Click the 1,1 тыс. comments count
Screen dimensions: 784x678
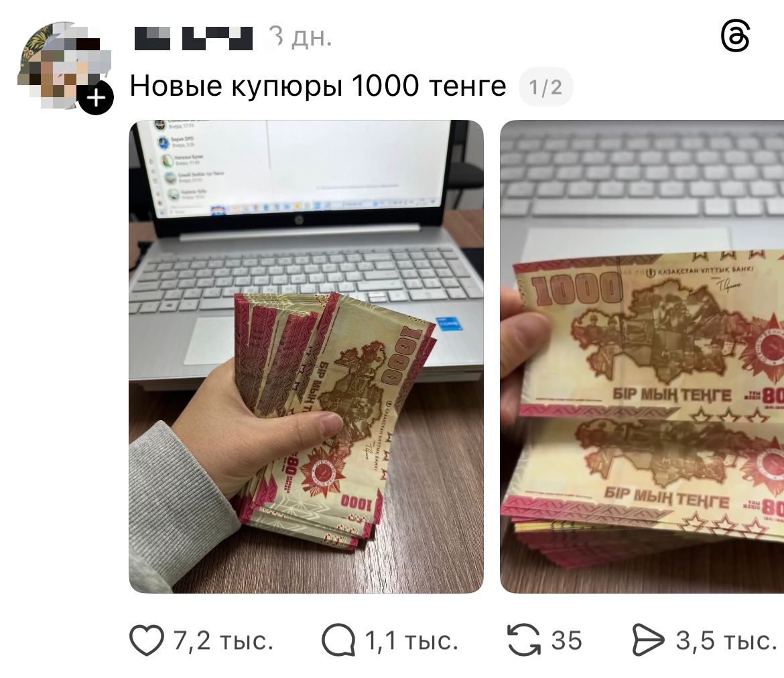tap(411, 640)
